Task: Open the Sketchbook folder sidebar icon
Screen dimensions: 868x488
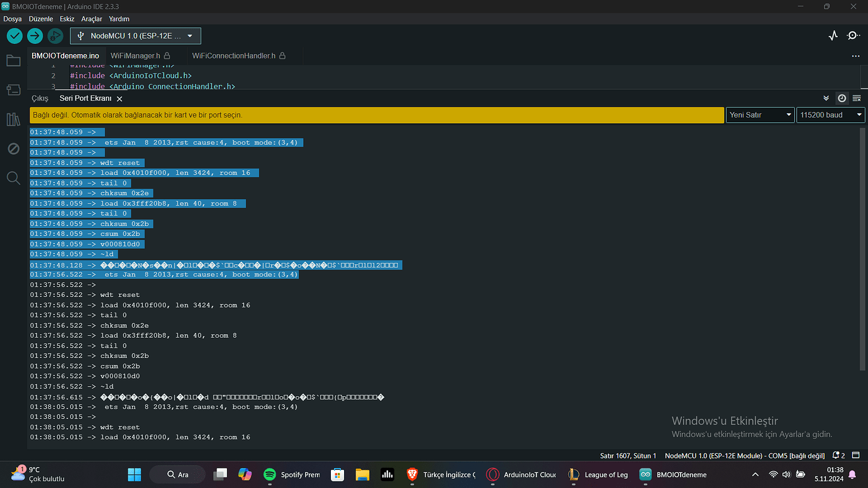Action: 13,60
